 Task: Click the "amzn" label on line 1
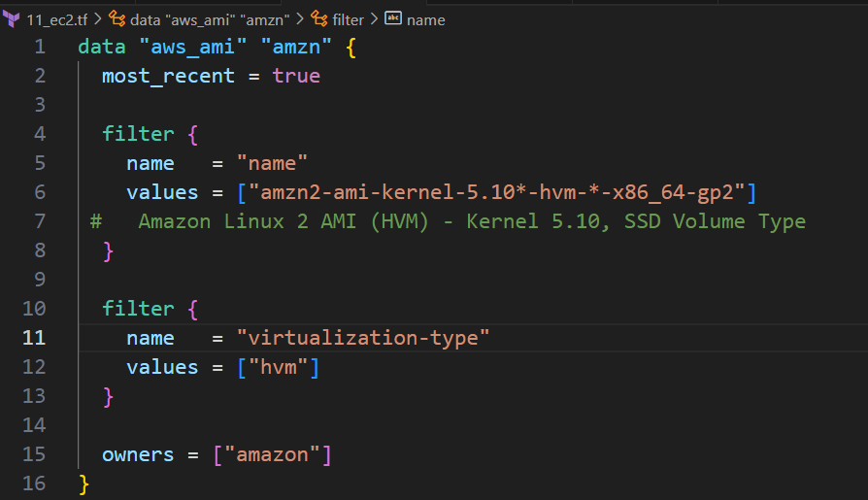[295, 47]
